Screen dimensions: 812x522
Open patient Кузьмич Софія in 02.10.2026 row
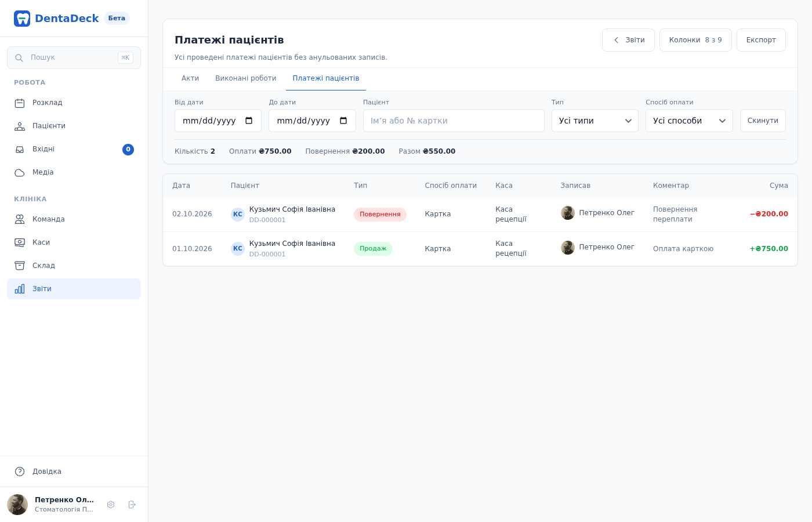point(292,209)
